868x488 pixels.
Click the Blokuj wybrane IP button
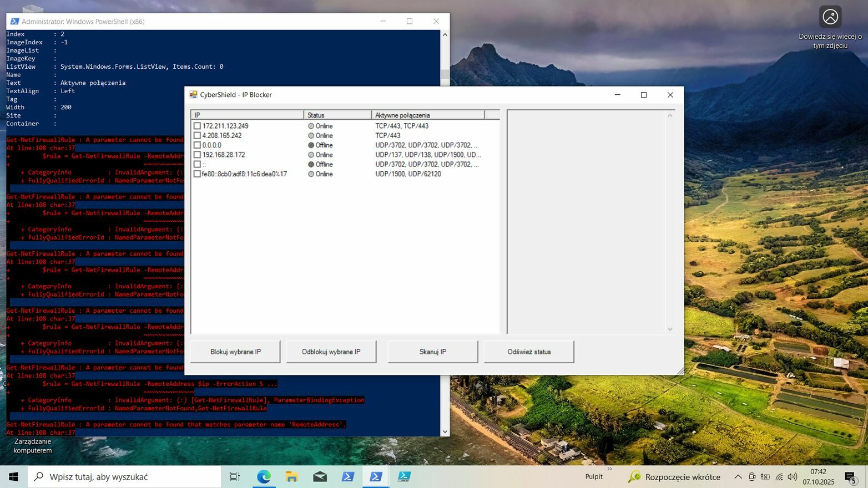click(235, 352)
